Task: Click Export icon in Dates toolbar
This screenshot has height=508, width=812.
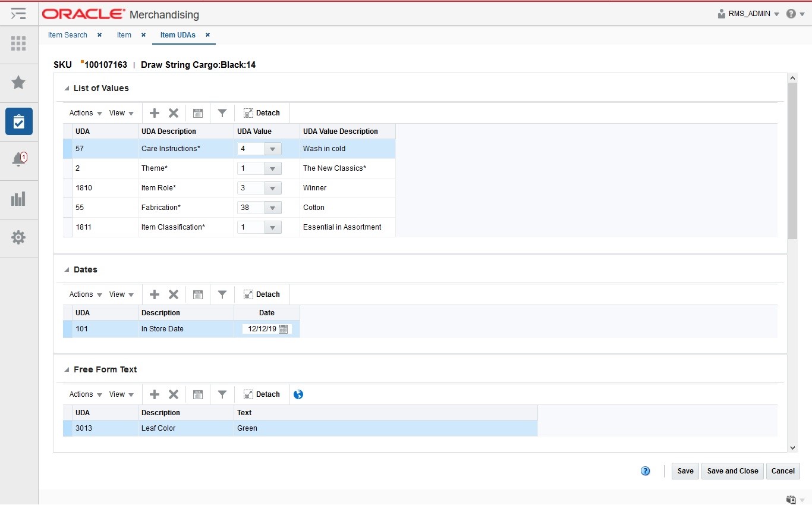Action: pos(198,294)
